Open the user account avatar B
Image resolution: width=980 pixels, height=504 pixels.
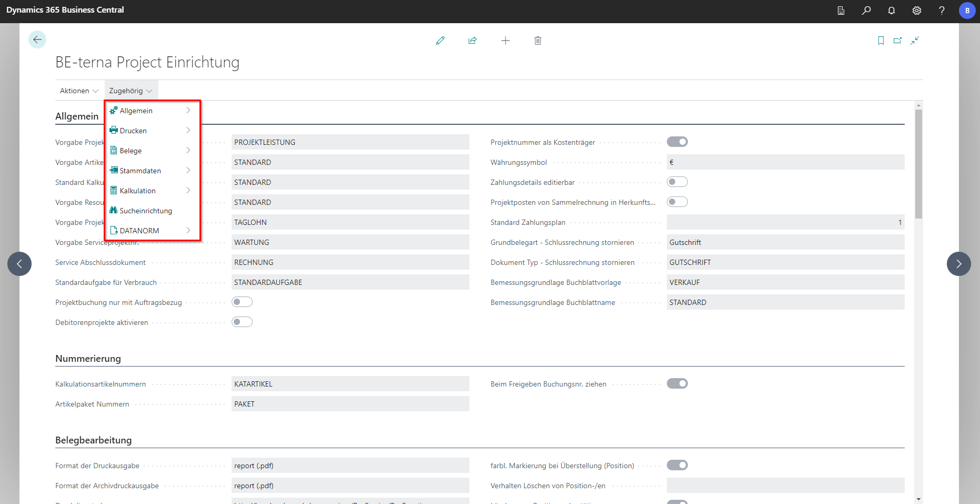point(967,11)
